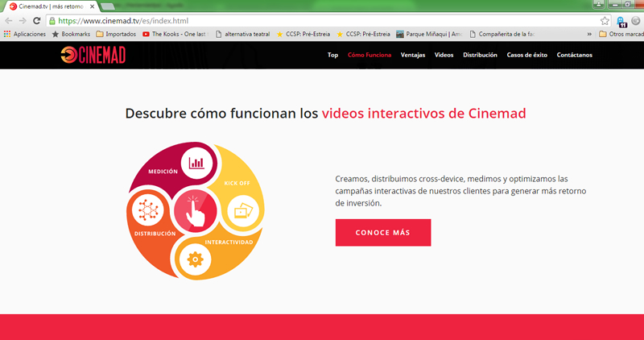The height and width of the screenshot is (340, 644).
Task: Click the Medición bar chart icon
Action: point(196,164)
